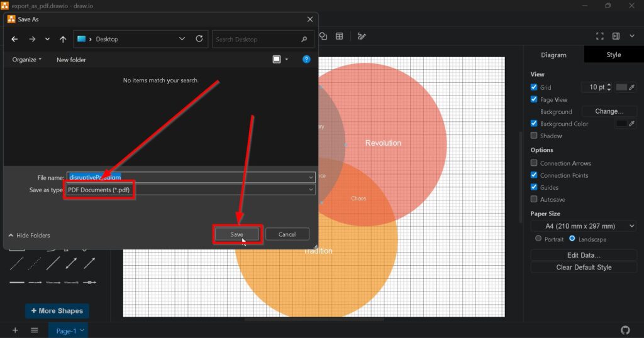This screenshot has width=644, height=338.
Task: Select the freehand drawing tool icon
Action: (x=362, y=36)
